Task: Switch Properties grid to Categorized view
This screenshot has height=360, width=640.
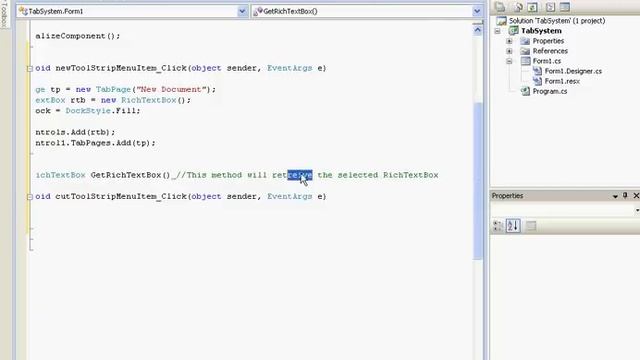Action: 498,226
